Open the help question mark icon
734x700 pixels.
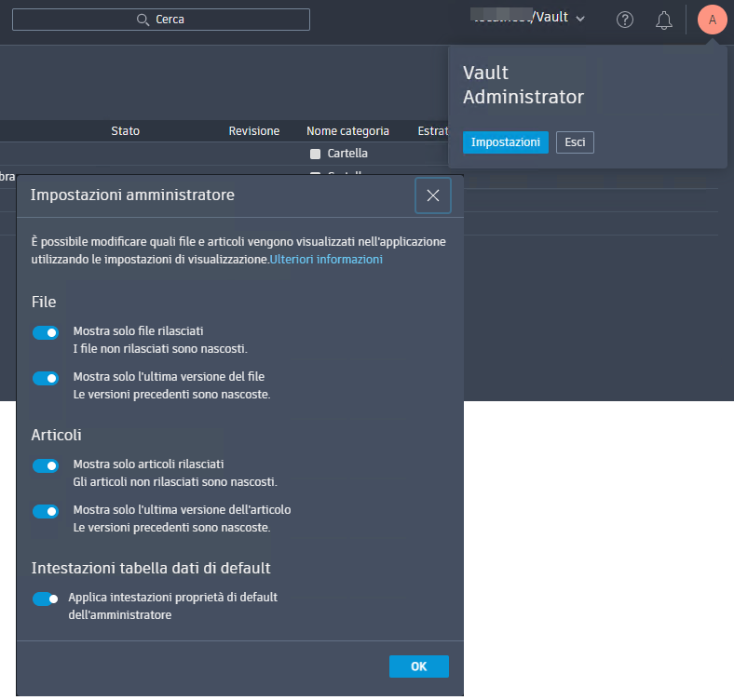624,20
